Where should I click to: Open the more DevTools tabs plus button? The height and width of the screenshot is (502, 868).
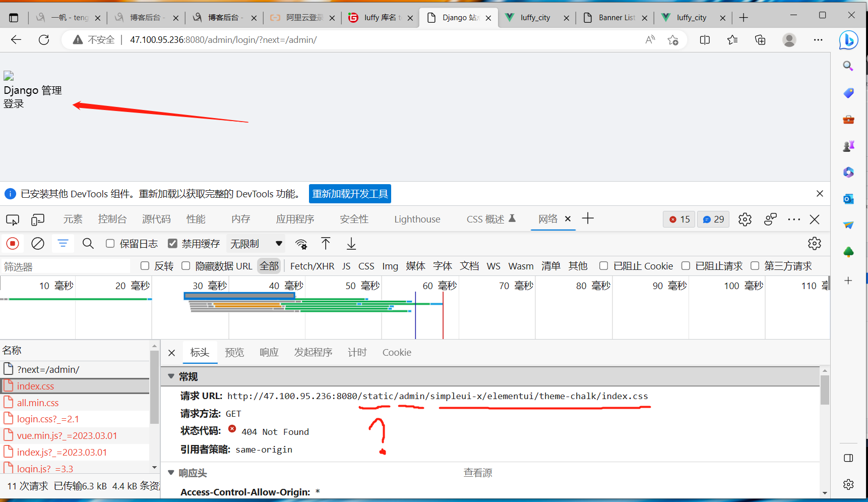pos(588,218)
